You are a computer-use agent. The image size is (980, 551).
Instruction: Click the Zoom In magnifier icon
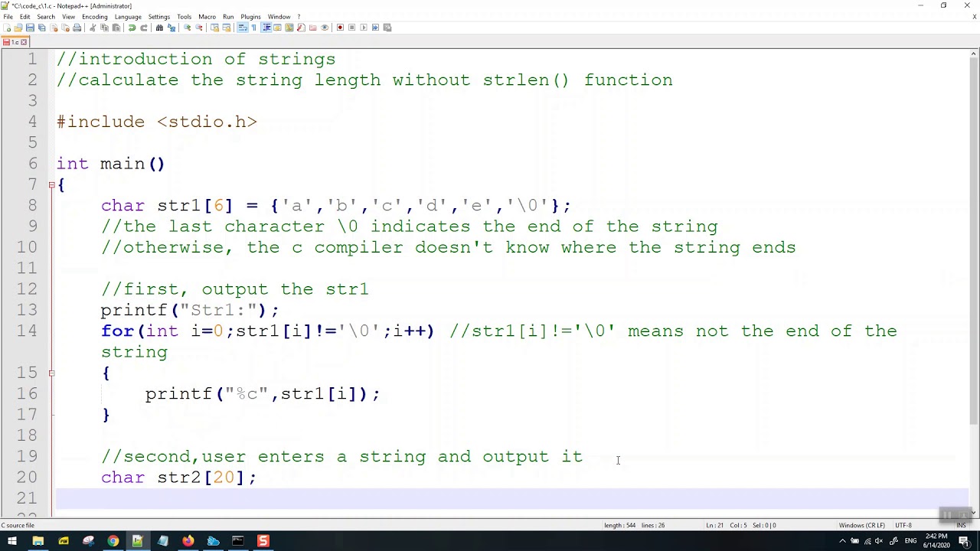tap(187, 28)
